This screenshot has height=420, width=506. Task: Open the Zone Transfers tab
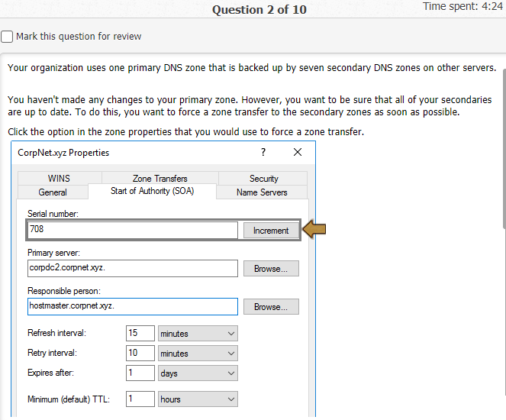tap(160, 179)
